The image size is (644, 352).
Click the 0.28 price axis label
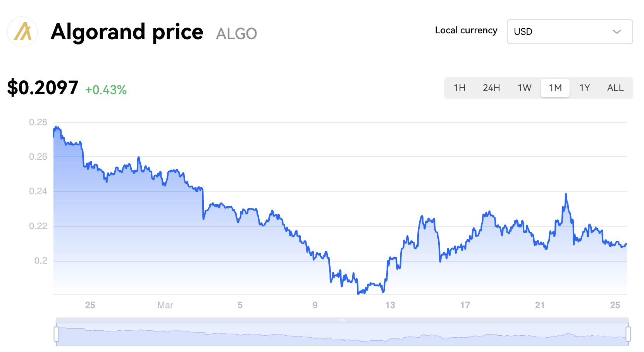coord(38,122)
